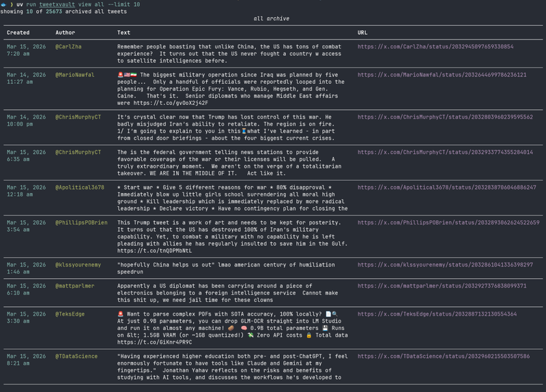Click the fish shell prompt icon
This screenshot has width=546, height=392.
coord(3,4)
